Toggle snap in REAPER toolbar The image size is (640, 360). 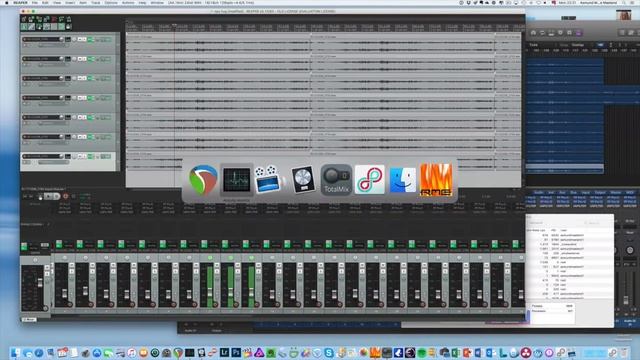[61, 27]
